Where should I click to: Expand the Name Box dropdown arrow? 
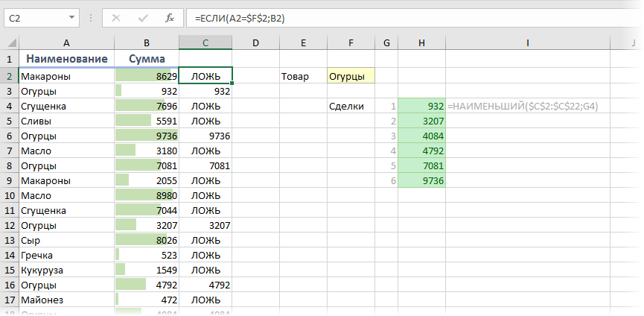(71, 18)
